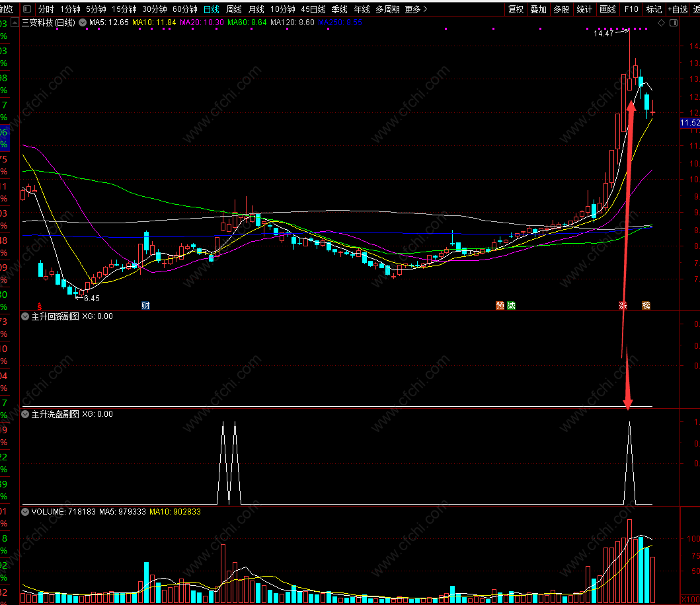Click 主升回踩副图 XG: 0.00 value
This screenshot has height=605, width=700.
(x=97, y=316)
